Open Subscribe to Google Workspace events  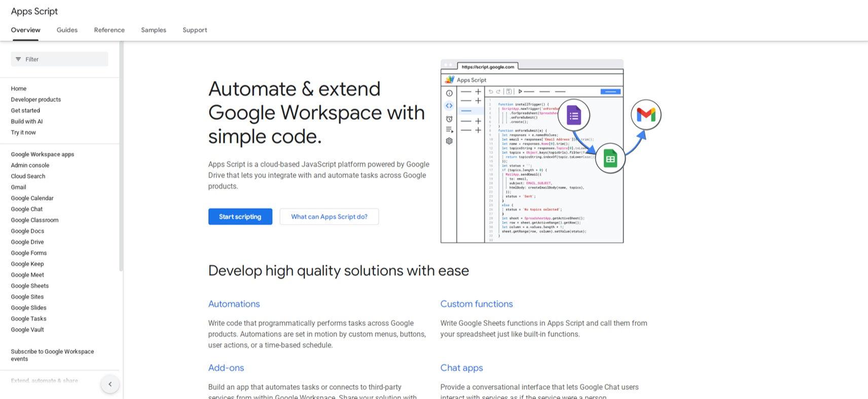click(x=52, y=355)
